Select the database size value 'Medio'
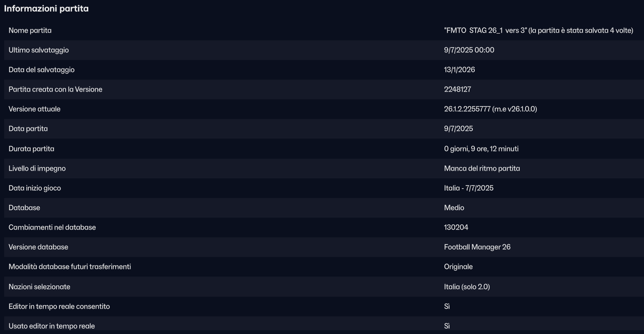644x334 pixels. 454,208
